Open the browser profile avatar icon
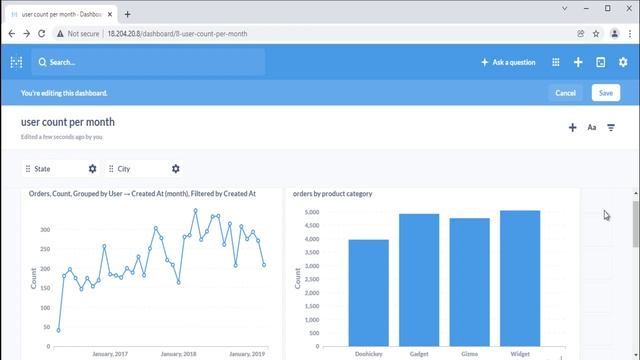Image resolution: width=640 pixels, height=360 pixels. coord(614,33)
